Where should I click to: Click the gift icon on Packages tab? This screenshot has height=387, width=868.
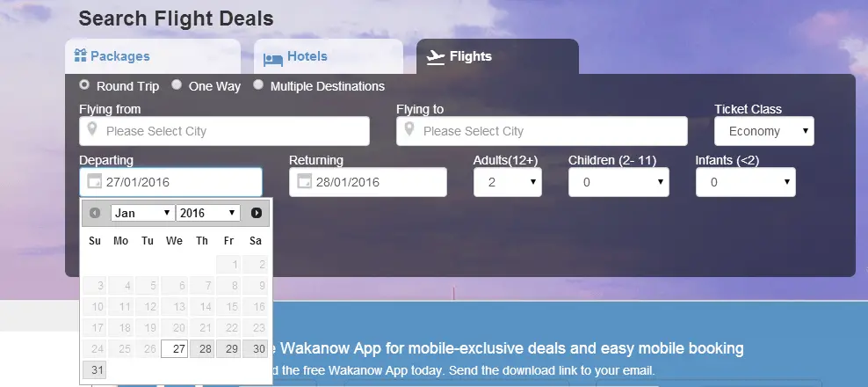coord(80,55)
